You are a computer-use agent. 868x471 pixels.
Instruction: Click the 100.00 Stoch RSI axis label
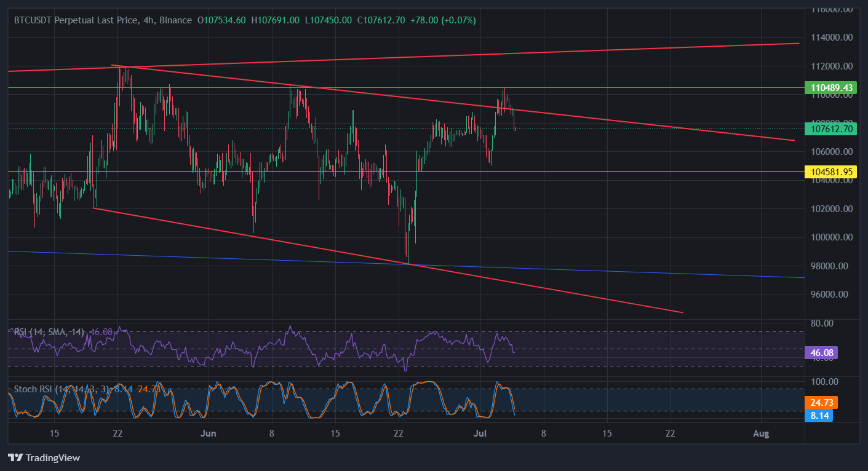[824, 381]
